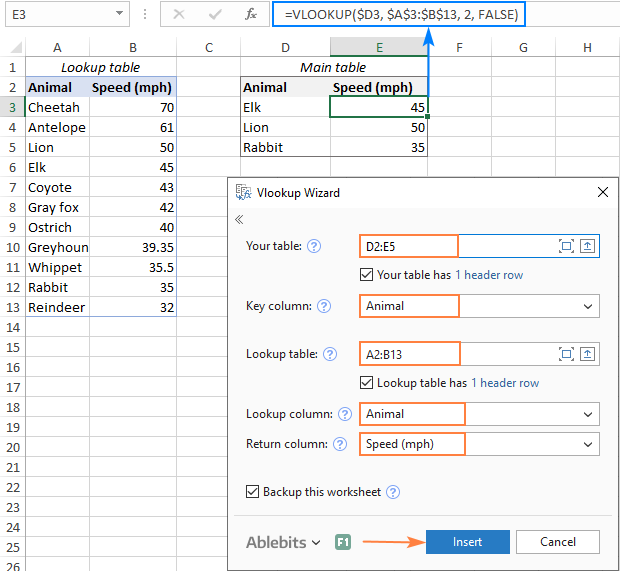This screenshot has height=571, width=620.
Task: Click '1 header row' link under Lookup table
Action: pos(505,383)
